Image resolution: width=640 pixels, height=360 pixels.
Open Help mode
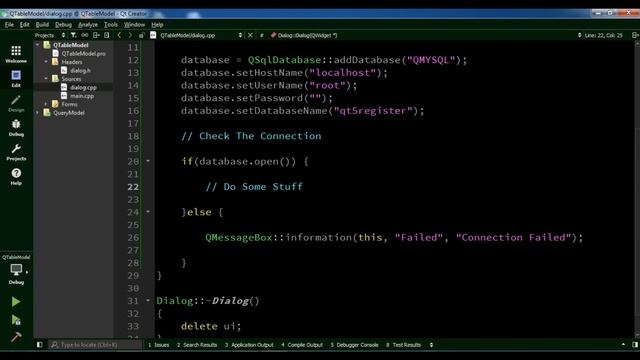point(16,176)
